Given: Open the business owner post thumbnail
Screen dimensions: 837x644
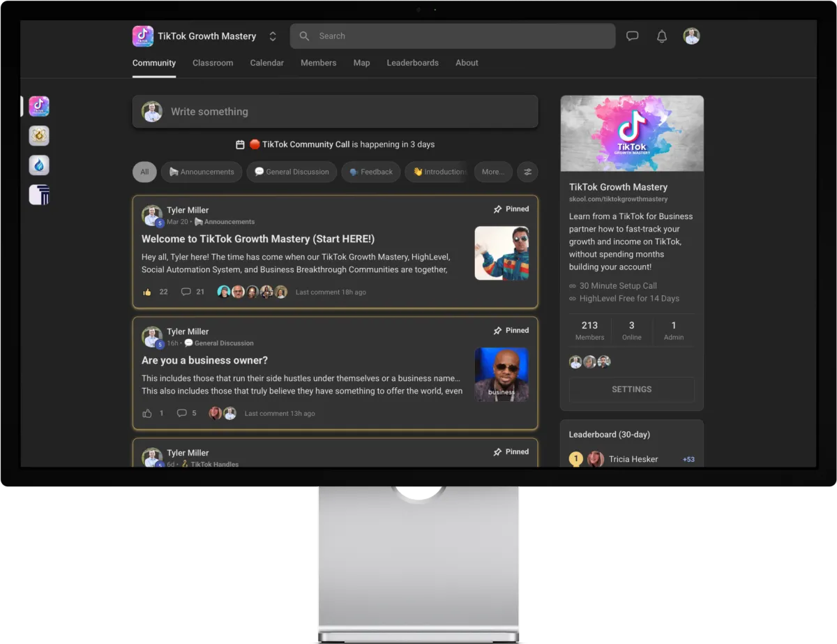Looking at the screenshot, I should [502, 375].
